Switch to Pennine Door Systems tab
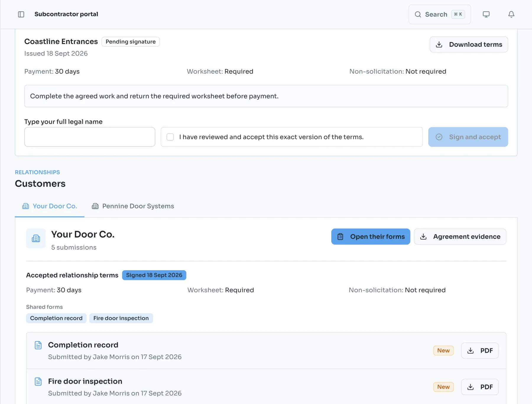The height and width of the screenshot is (404, 532). [x=133, y=206]
